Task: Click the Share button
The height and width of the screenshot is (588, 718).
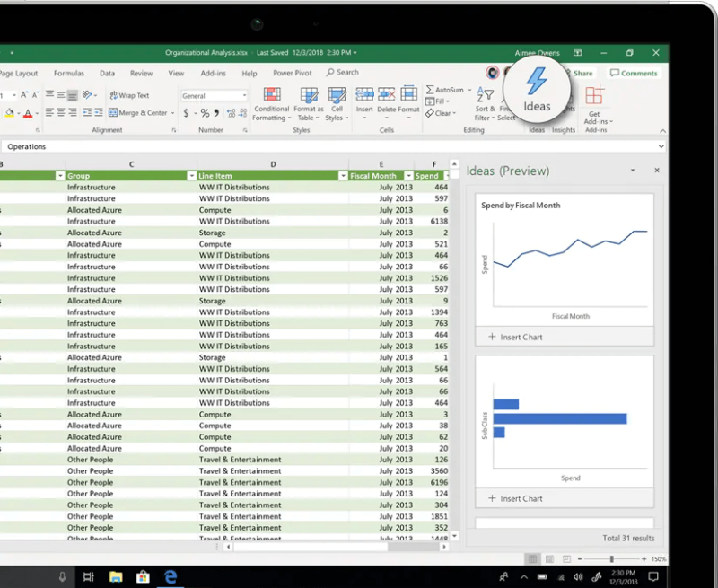Action: click(x=582, y=73)
